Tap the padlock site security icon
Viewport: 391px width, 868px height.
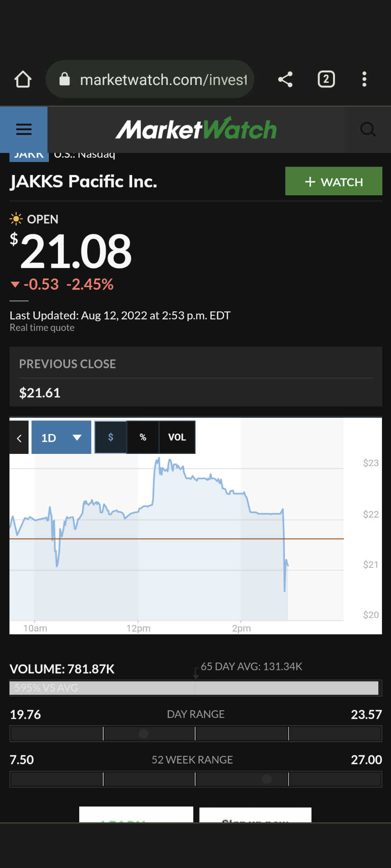[x=65, y=80]
